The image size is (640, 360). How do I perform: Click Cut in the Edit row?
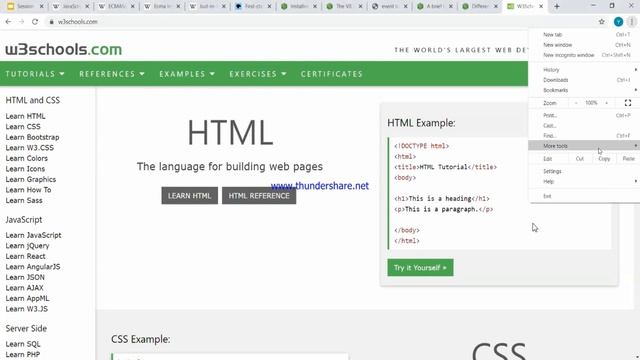[580, 158]
